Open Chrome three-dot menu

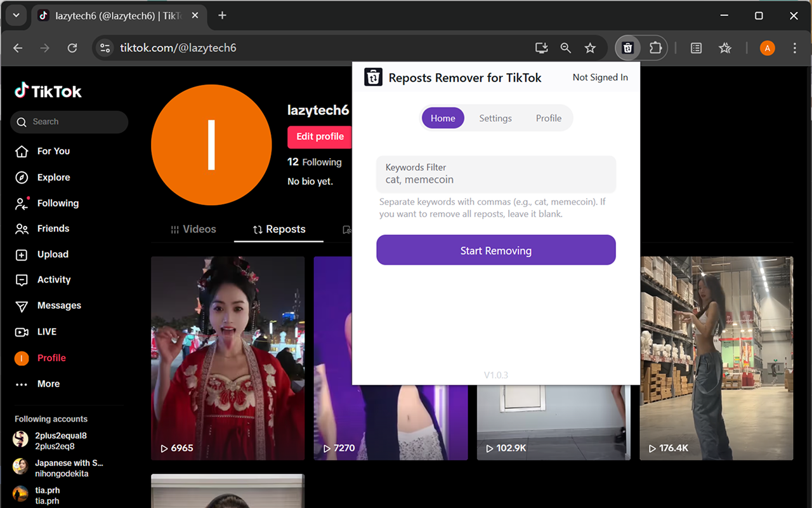click(x=794, y=48)
